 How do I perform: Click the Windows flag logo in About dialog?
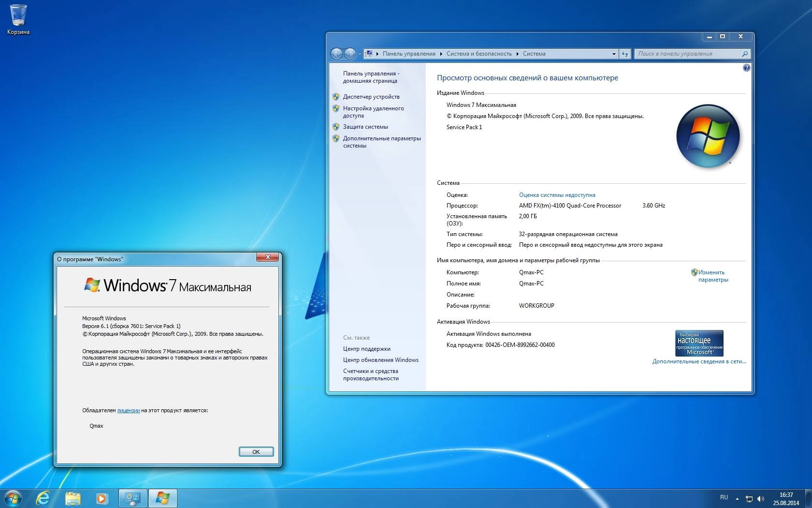point(92,284)
